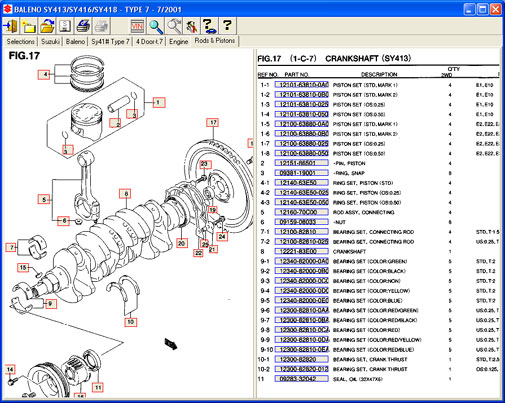The width and height of the screenshot is (505, 403).
Task: Click the grayed-out printer icon
Action: pyautogui.click(x=101, y=26)
